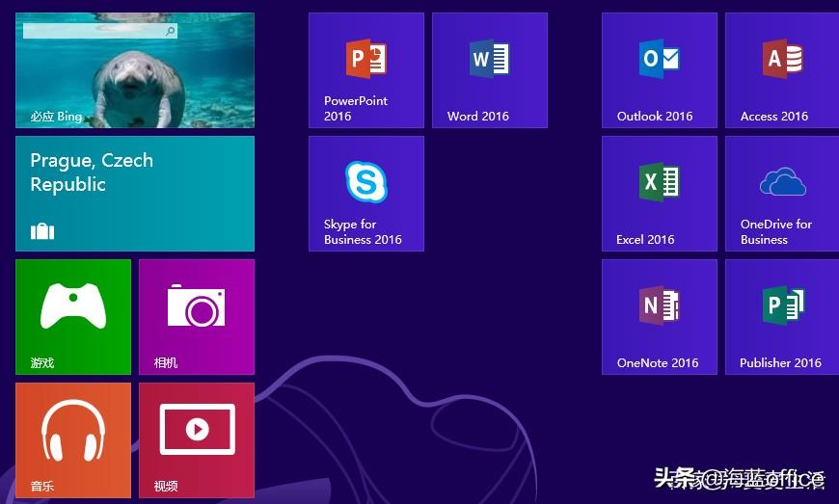Open the green Games (游戏) tile
Screen dimensions: 839x504
[x=73, y=317]
